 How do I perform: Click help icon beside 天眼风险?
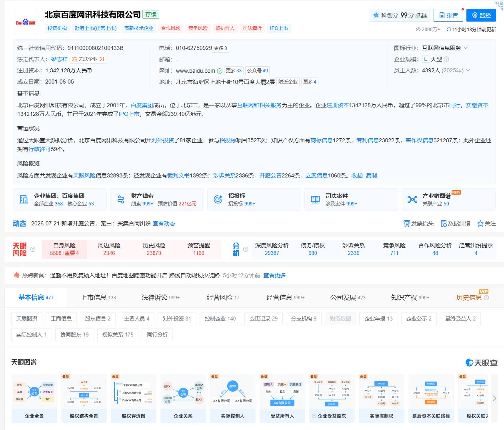pos(33,249)
